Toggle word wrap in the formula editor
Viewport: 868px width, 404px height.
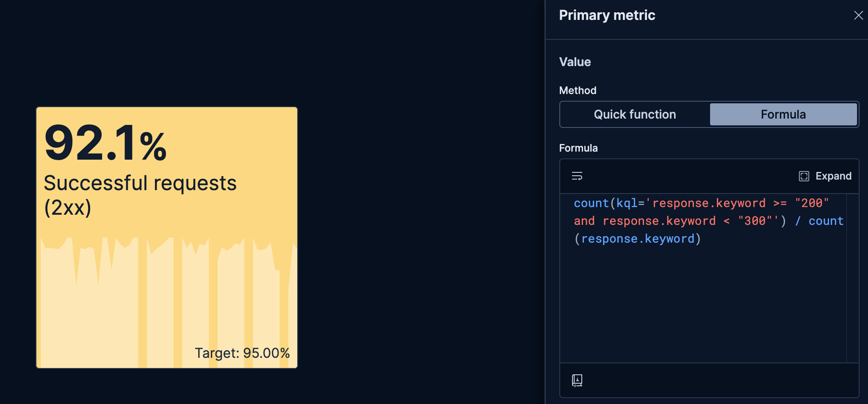[x=577, y=176]
